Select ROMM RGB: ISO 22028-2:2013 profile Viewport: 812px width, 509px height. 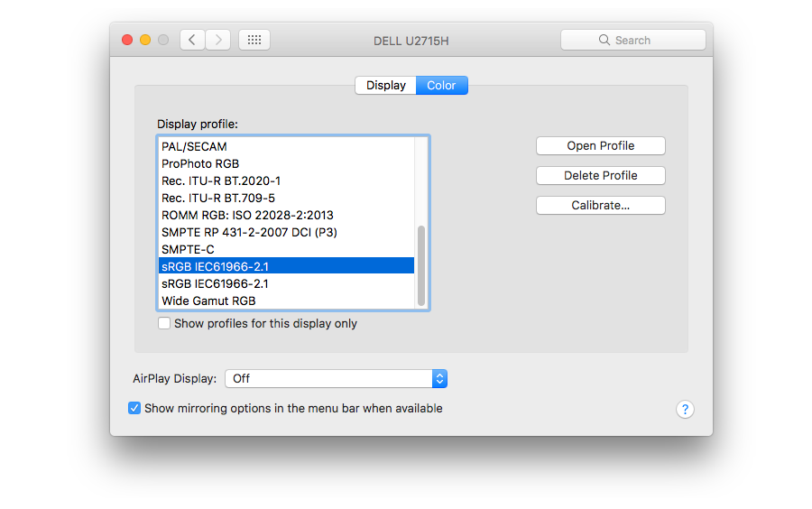pos(286,215)
